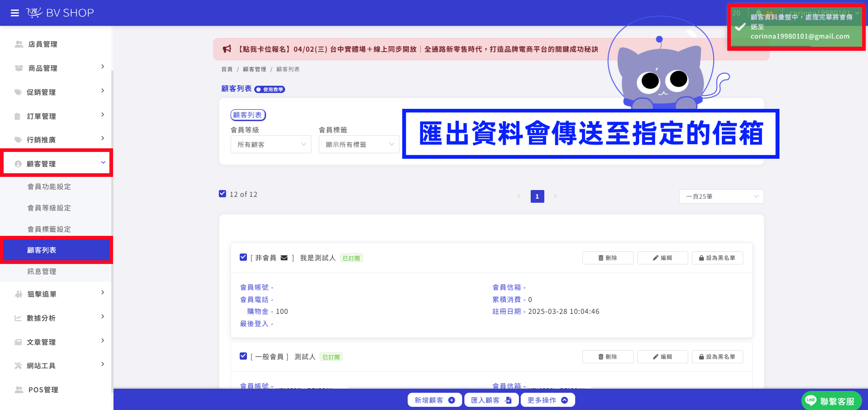
Task: Expand the 商品管理 chevron
Action: [x=103, y=67]
